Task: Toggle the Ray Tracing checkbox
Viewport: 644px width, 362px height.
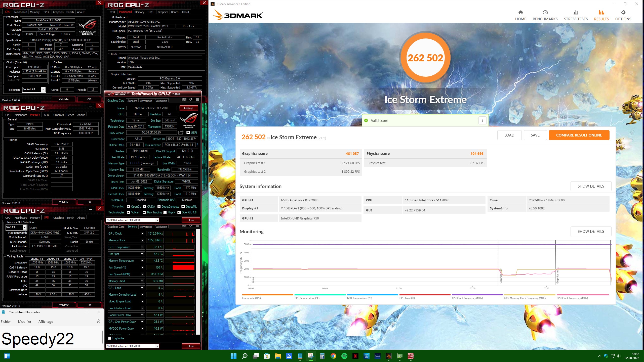Action: 144,212
